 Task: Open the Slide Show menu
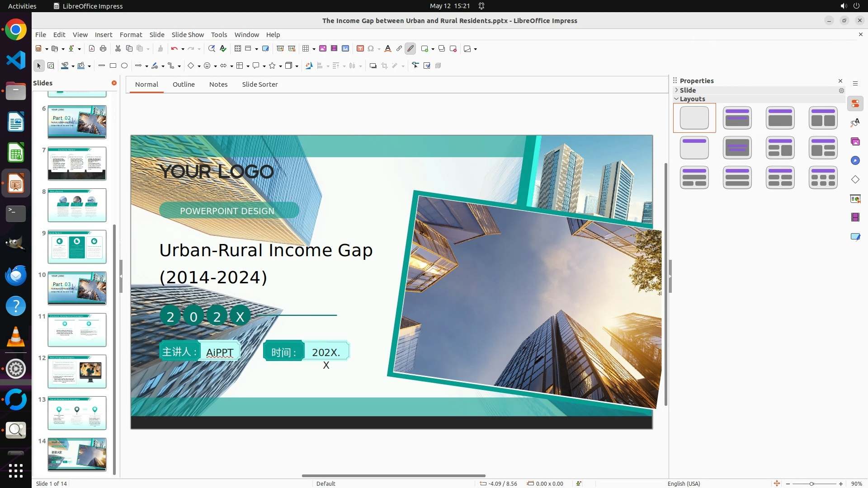(x=188, y=34)
